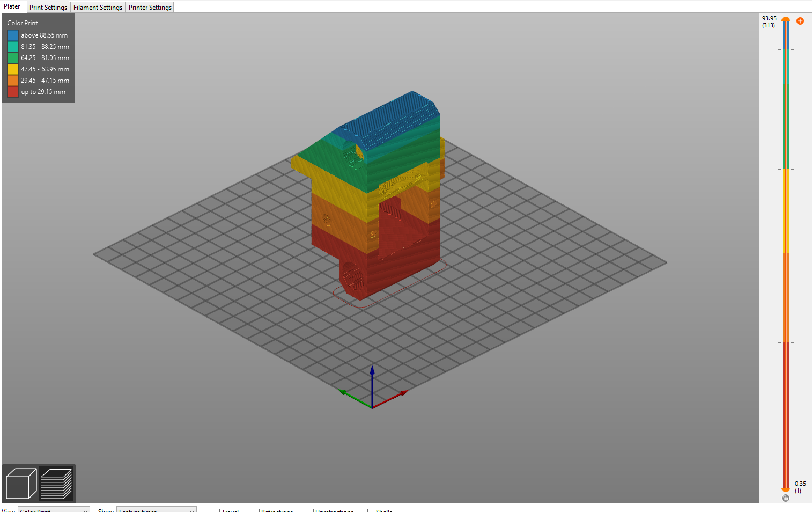812x512 pixels.
Task: Enable the Travel checkbox
Action: click(x=216, y=510)
